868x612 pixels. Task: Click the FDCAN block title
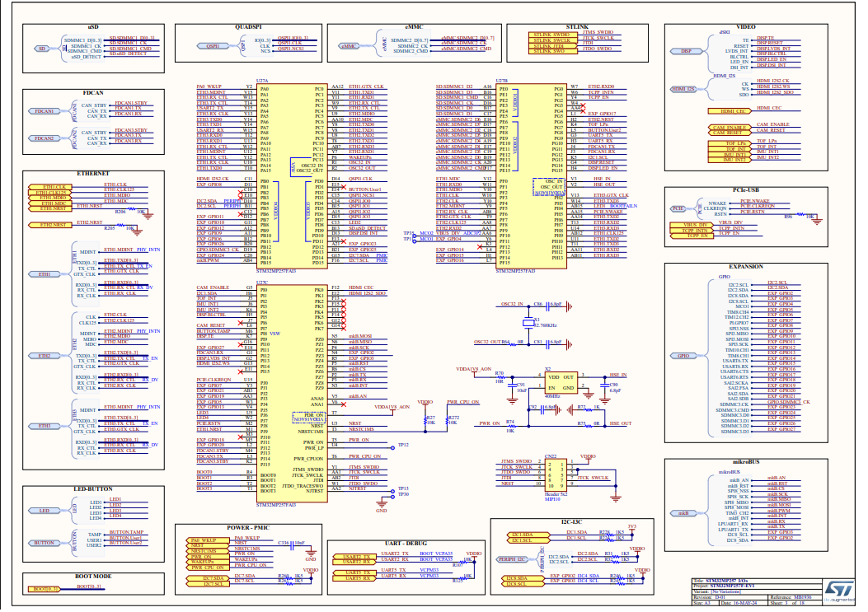93,93
